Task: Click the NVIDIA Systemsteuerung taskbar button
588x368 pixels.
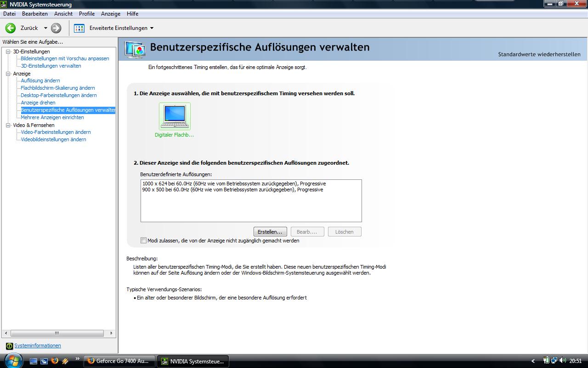Action: point(193,361)
